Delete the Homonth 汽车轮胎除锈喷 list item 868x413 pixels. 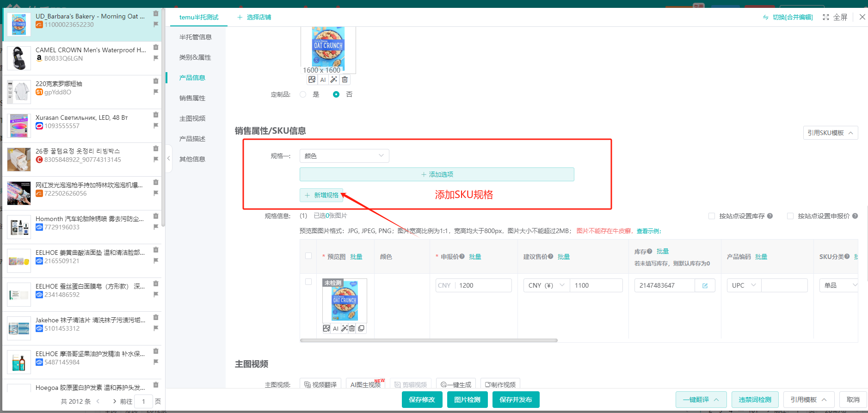click(156, 216)
